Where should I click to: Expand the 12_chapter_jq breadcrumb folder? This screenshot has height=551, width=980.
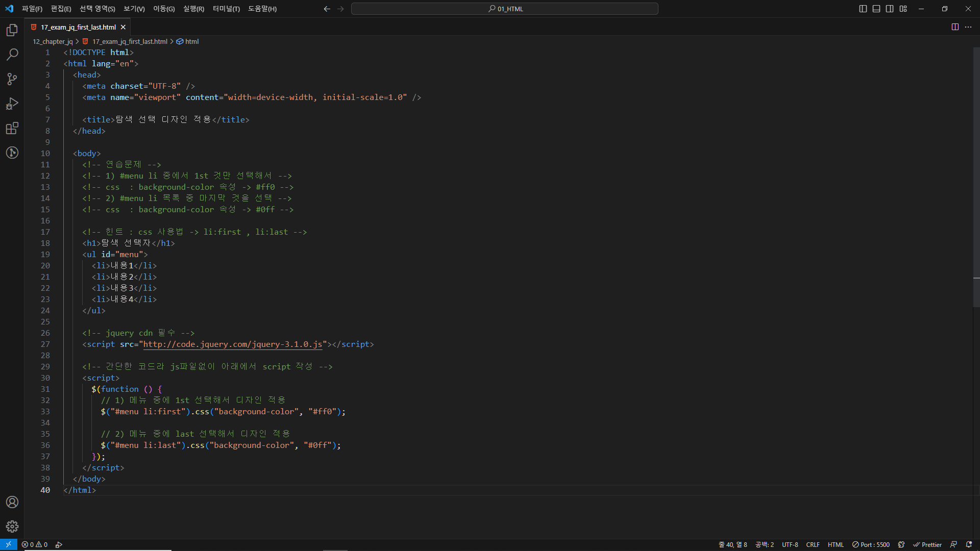[x=53, y=42]
